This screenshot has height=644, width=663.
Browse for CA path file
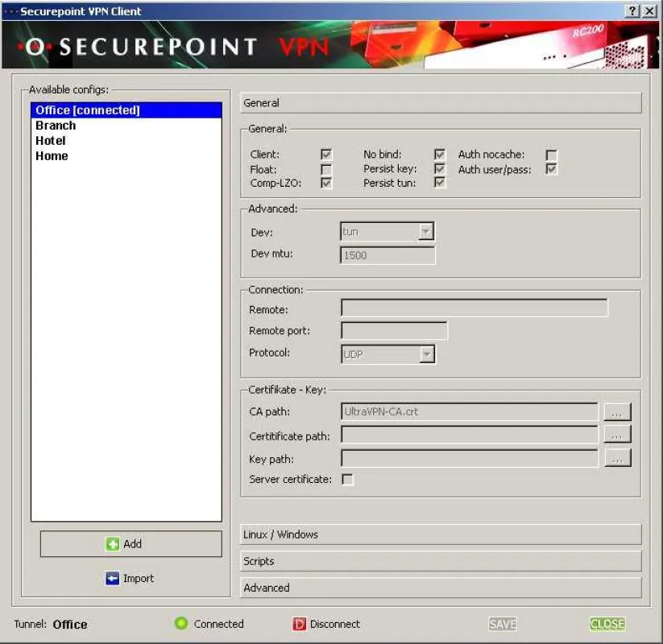coord(617,411)
